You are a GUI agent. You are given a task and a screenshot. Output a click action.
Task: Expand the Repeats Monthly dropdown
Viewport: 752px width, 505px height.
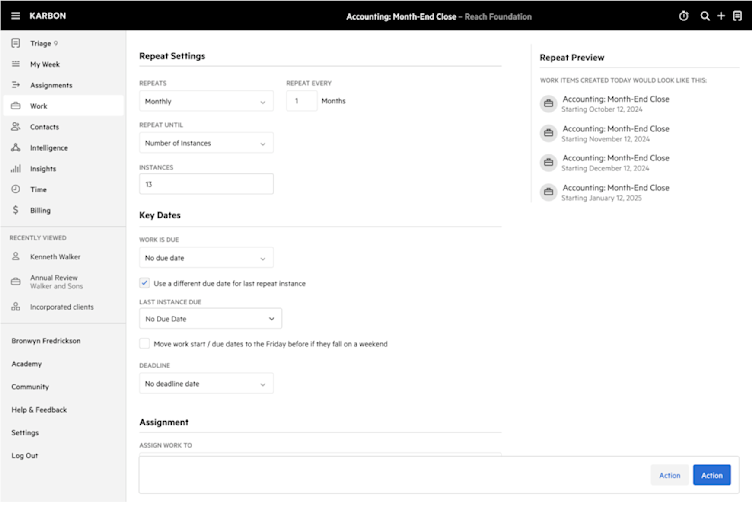click(x=206, y=101)
